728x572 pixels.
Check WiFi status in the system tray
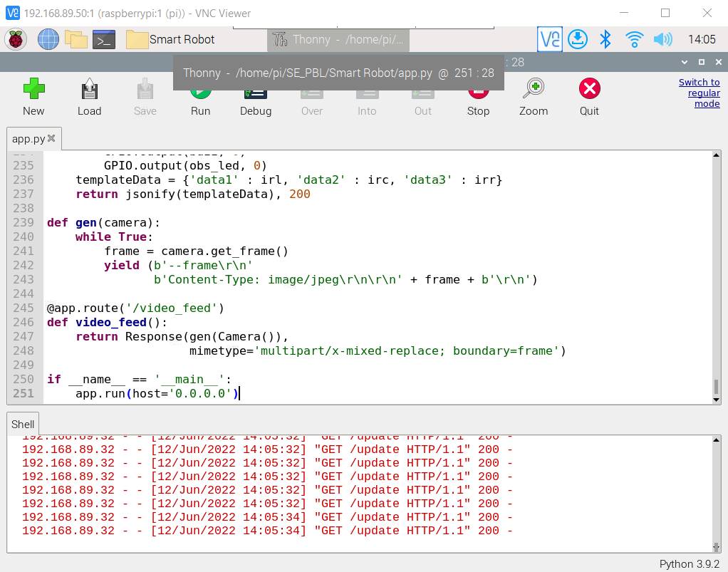pyautogui.click(x=634, y=39)
